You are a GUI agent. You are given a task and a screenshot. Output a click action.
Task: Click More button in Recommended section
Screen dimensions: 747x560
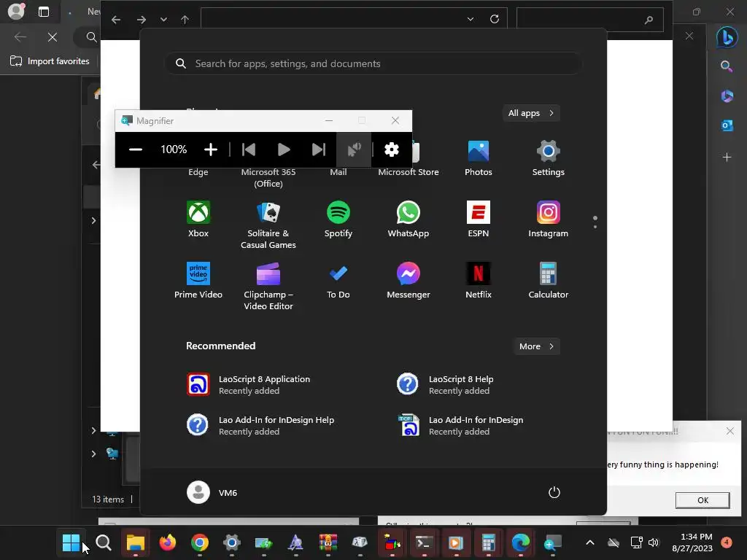point(536,346)
